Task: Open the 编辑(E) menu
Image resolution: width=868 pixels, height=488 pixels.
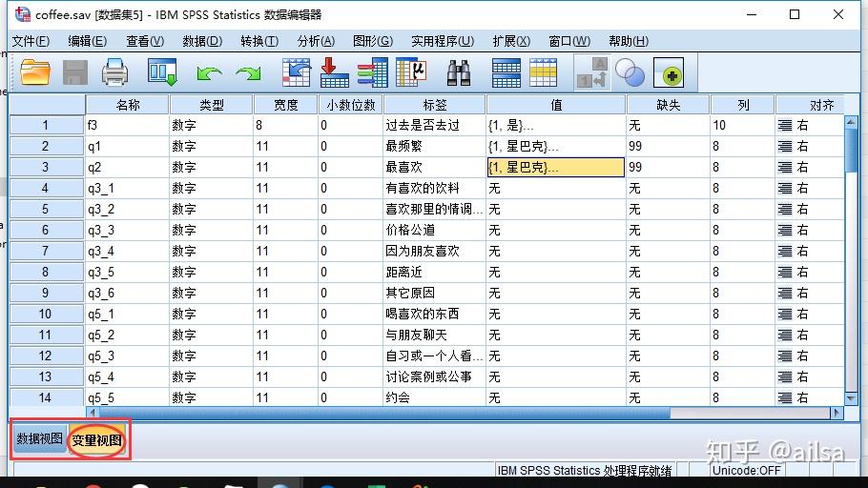Action: click(x=88, y=41)
